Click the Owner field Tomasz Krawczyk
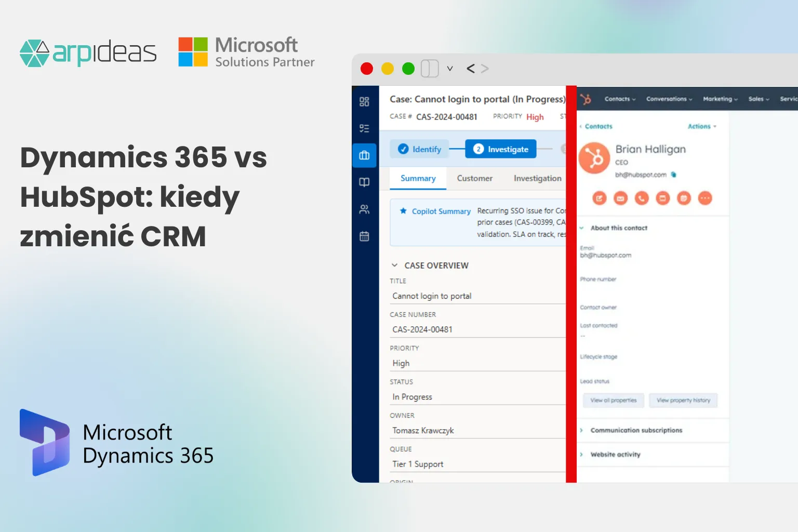Screen dimensions: 798x532 coord(477,431)
